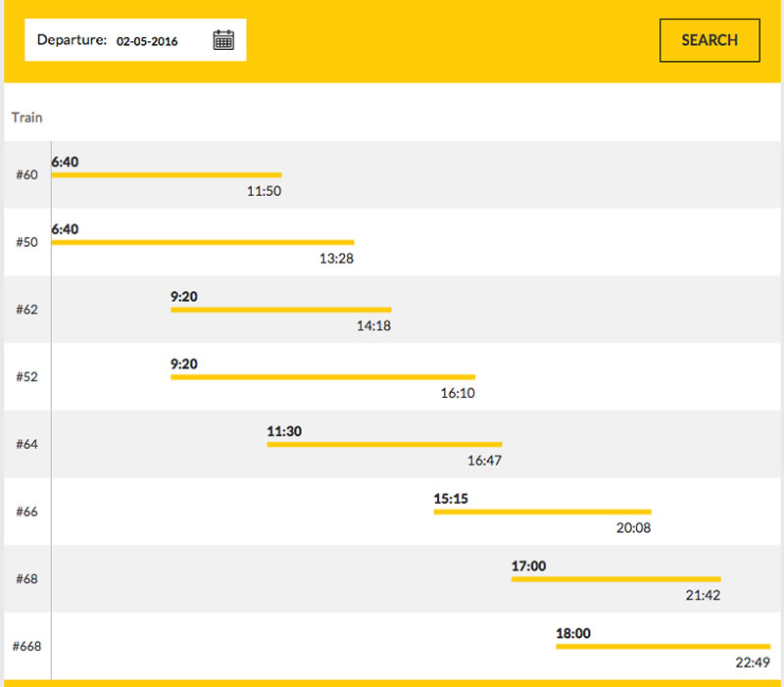Click the 18:00 to 22:49 trip bar
784x687 pixels.
coord(663,647)
